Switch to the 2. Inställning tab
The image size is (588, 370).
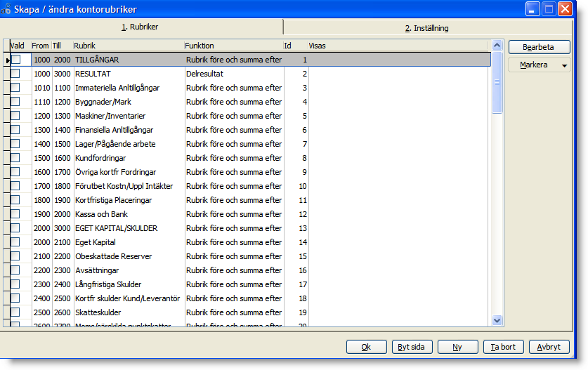point(426,28)
